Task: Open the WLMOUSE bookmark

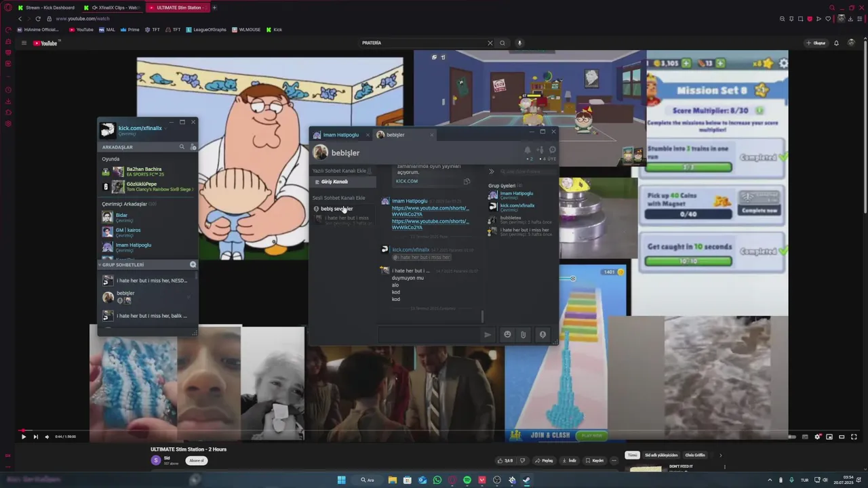Action: coord(246,30)
